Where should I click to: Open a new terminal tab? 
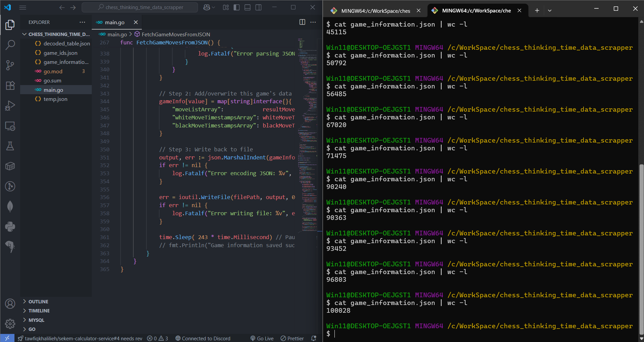coord(537,10)
